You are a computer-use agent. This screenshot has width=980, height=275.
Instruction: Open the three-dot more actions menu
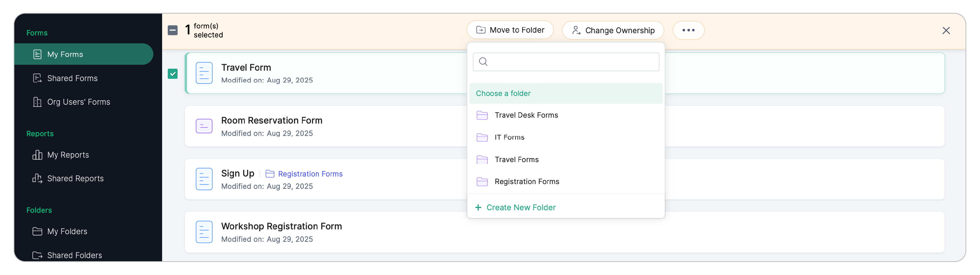tap(688, 30)
